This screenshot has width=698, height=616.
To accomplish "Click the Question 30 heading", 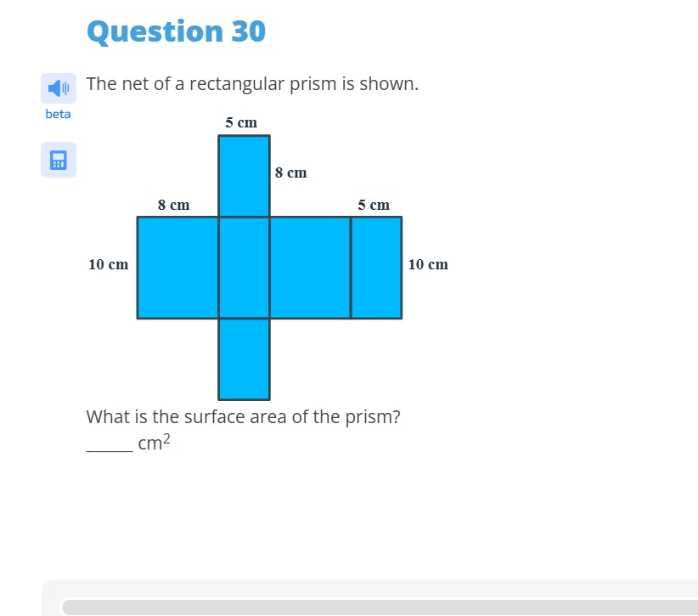I will pos(177,31).
